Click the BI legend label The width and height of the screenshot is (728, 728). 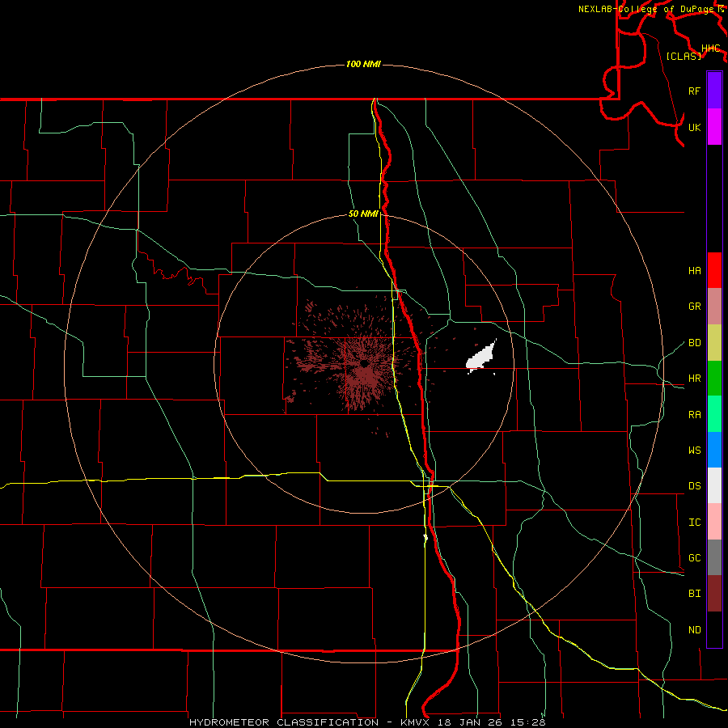click(694, 594)
